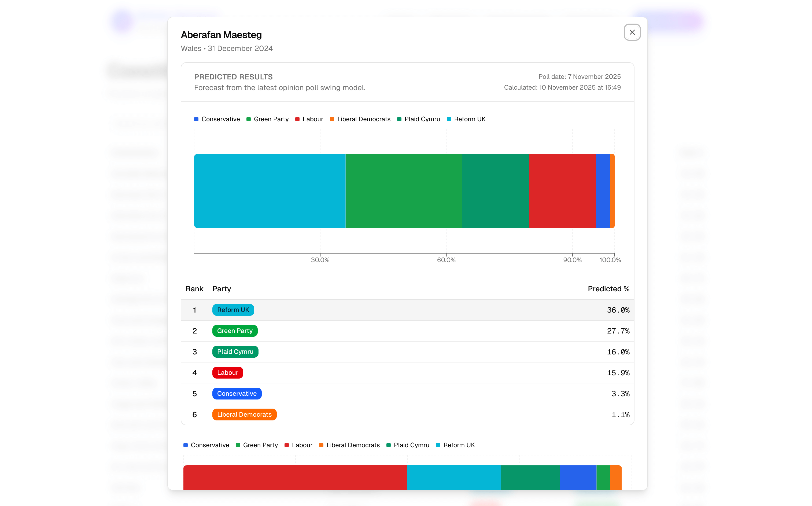This screenshot has height=506, width=812.
Task: Close the Aberafan Maesteg dialog
Action: click(x=632, y=32)
